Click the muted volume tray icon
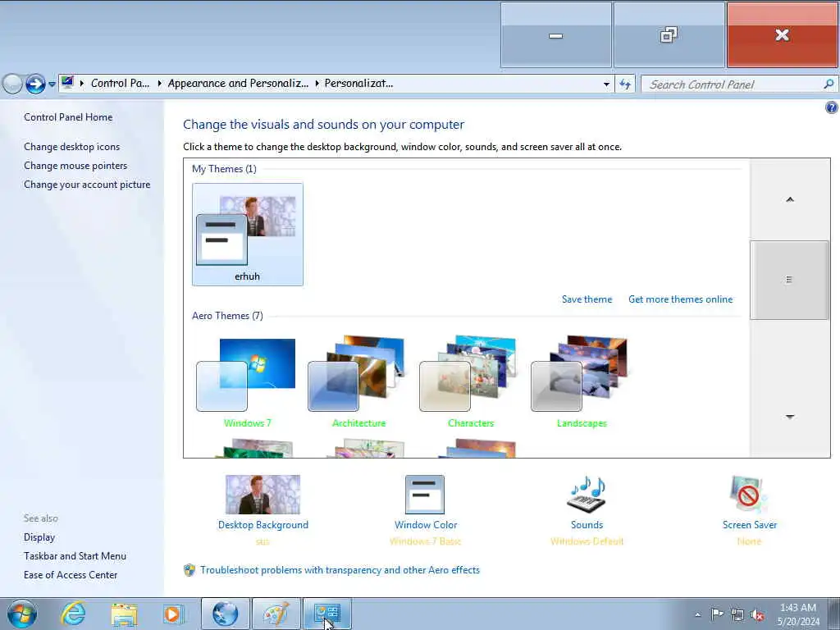 757,614
